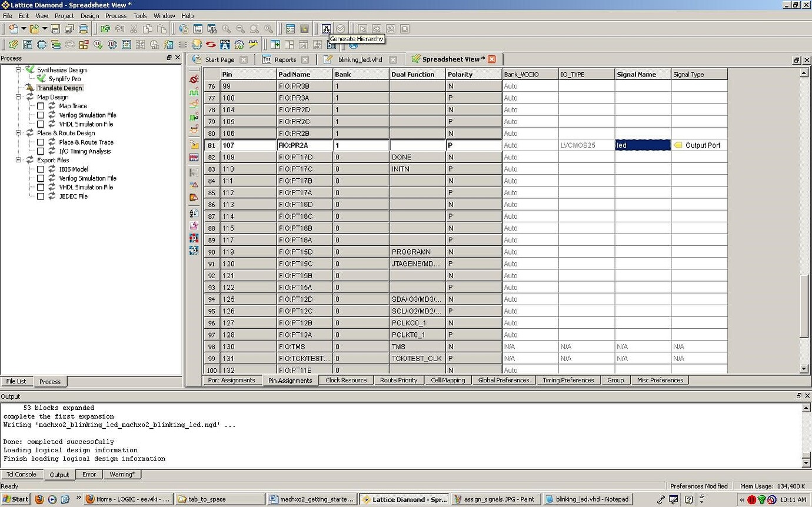Viewport: 812px width, 507px height.
Task: Switch to the Port Assignments tab
Action: [x=231, y=380]
